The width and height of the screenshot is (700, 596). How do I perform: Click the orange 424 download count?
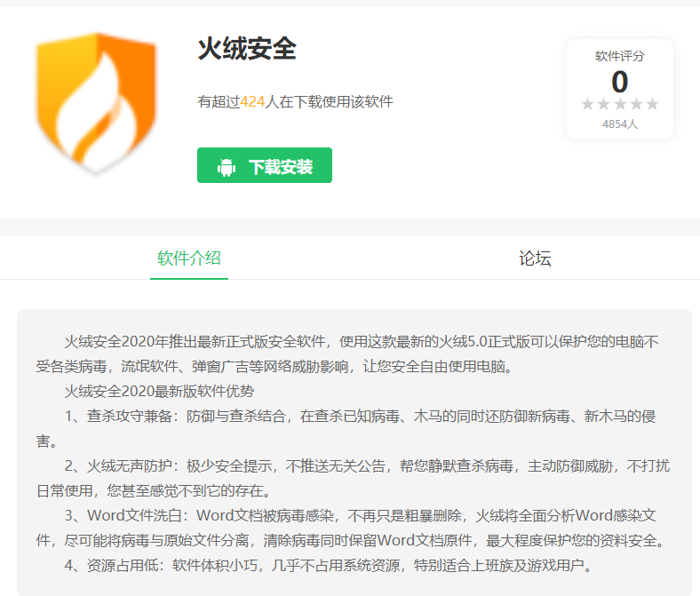[x=252, y=102]
